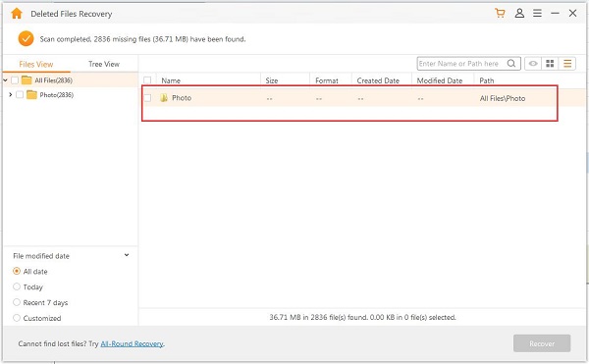Image resolution: width=589 pixels, height=364 pixels.
Task: Select the Today date filter
Action: point(17,286)
